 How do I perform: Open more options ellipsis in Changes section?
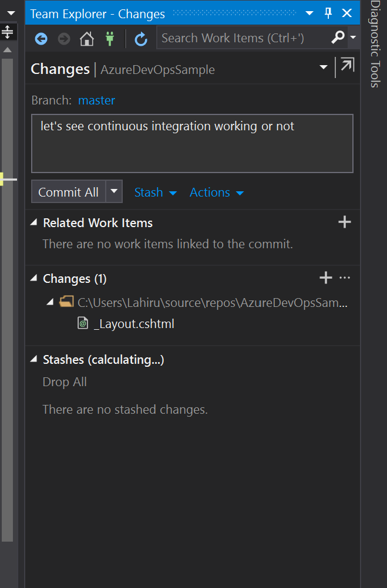tap(345, 278)
